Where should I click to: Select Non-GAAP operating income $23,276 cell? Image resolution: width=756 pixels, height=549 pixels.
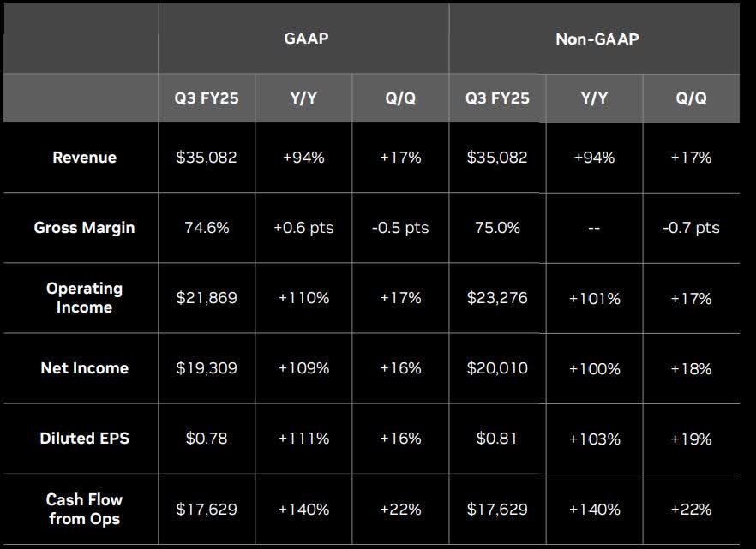point(497,298)
